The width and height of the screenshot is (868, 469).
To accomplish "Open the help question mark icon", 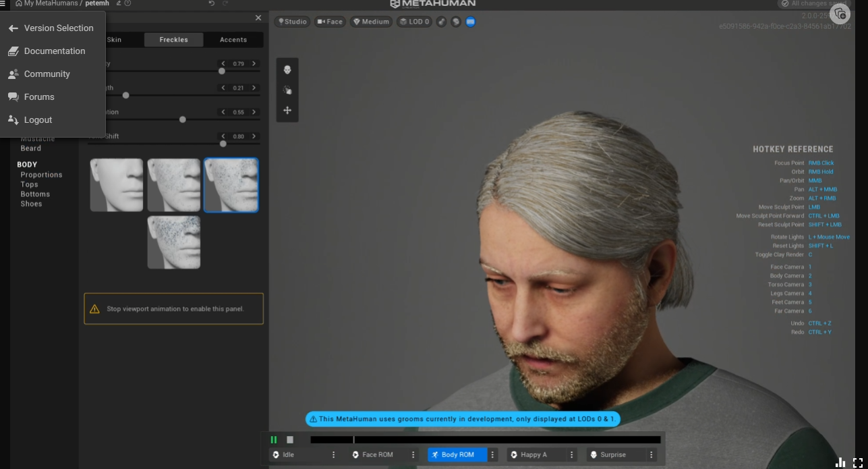I will (128, 3).
